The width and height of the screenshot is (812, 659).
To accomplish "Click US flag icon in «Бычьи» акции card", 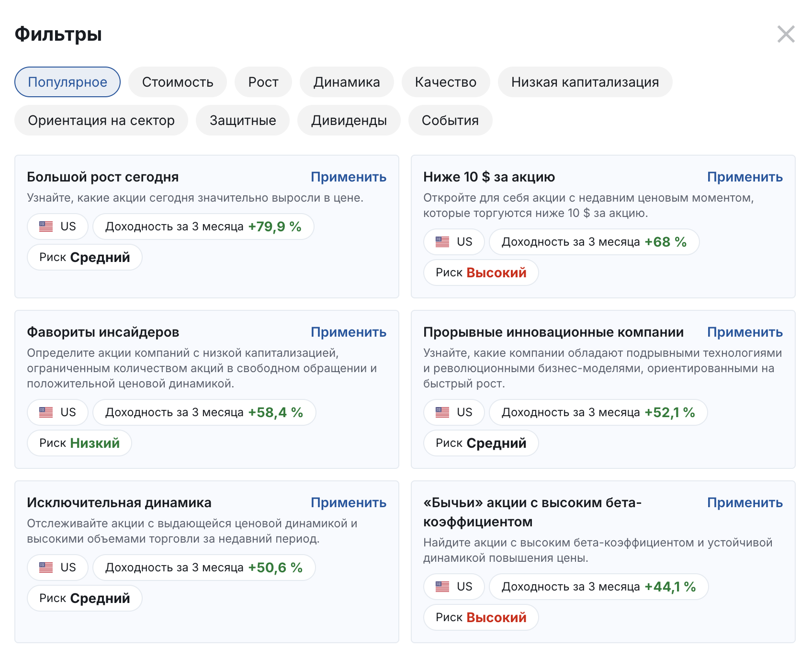I will point(442,587).
